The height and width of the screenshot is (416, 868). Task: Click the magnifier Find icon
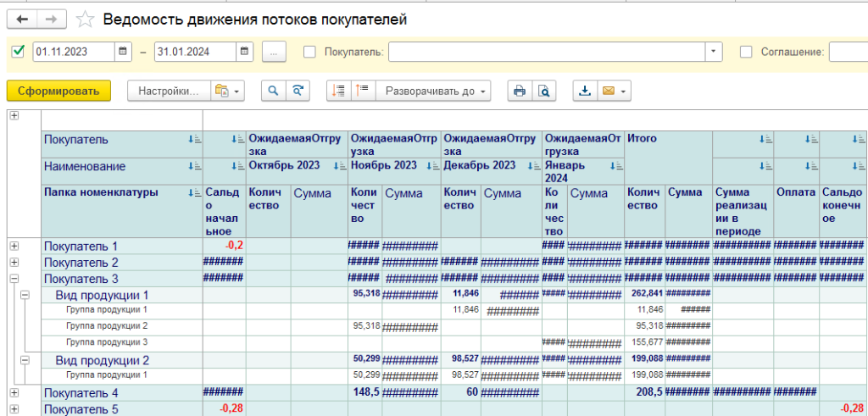(274, 92)
